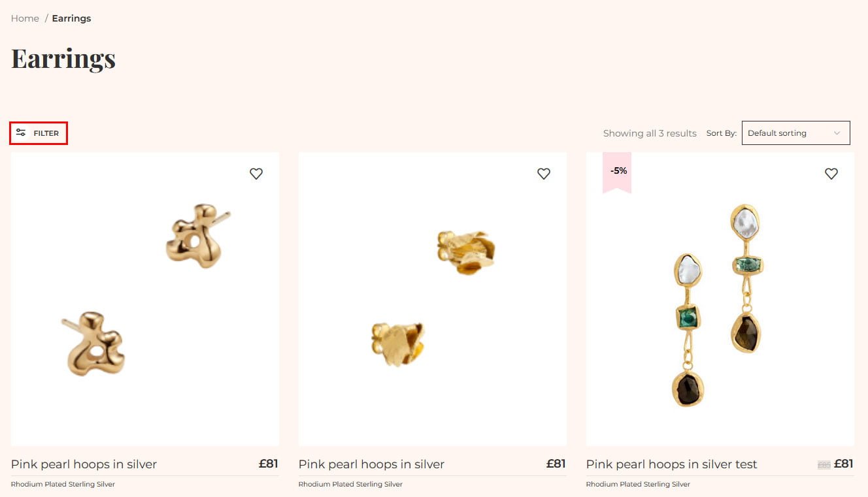Screen dimensions: 868x497
Task: Open Pink pearl hoops in silver test
Action: pos(671,464)
